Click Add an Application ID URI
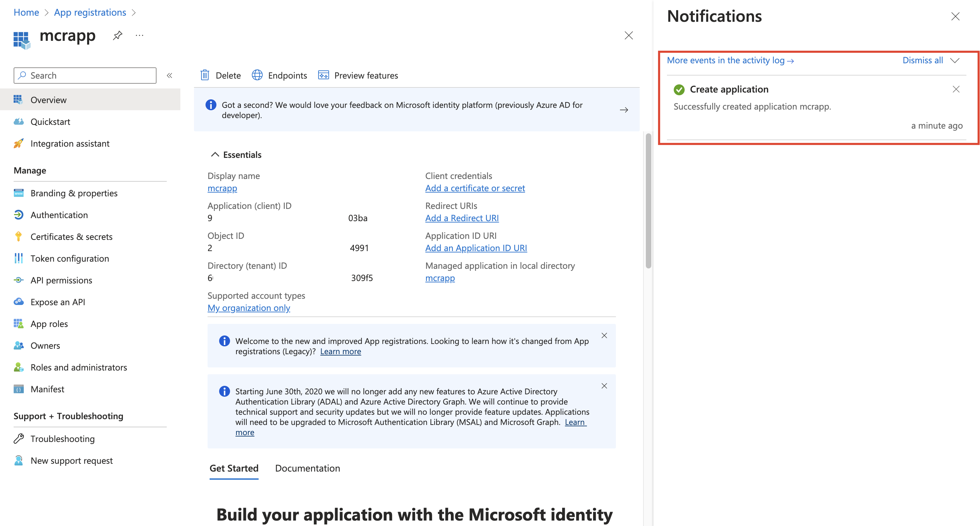Screen dimensions: 980x526 (476, 248)
